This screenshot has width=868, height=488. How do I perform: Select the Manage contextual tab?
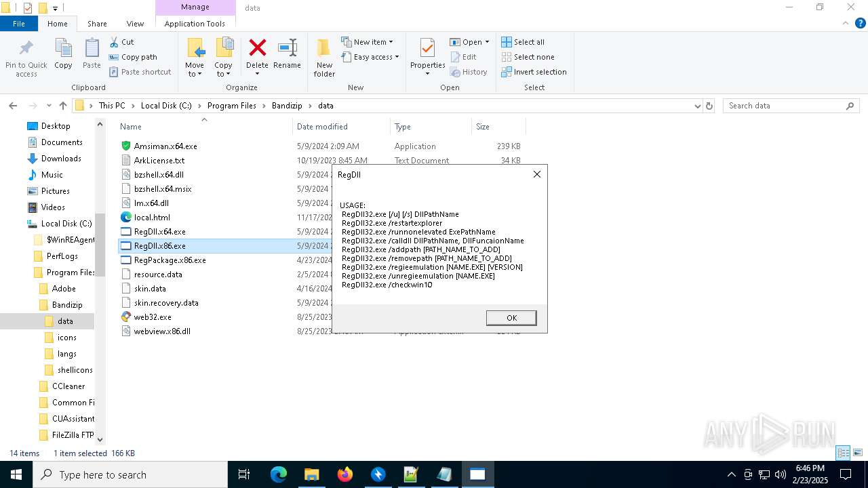click(x=195, y=7)
